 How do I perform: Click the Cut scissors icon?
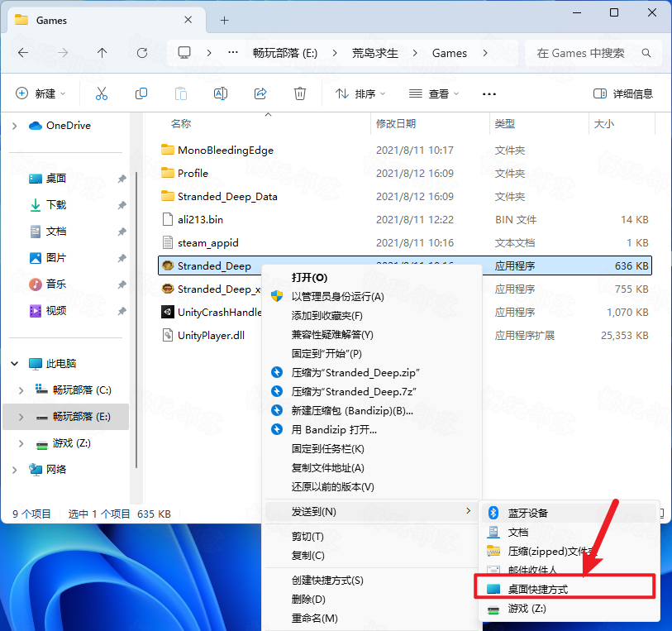102,93
